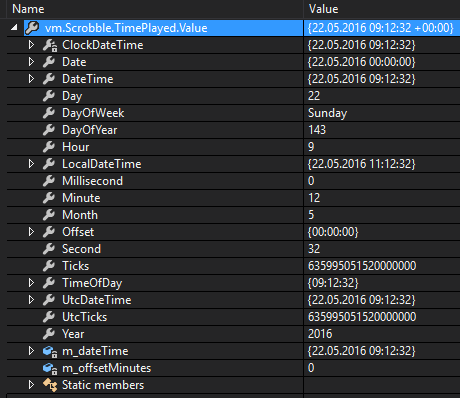Expand the DateTime property row

tap(31, 79)
